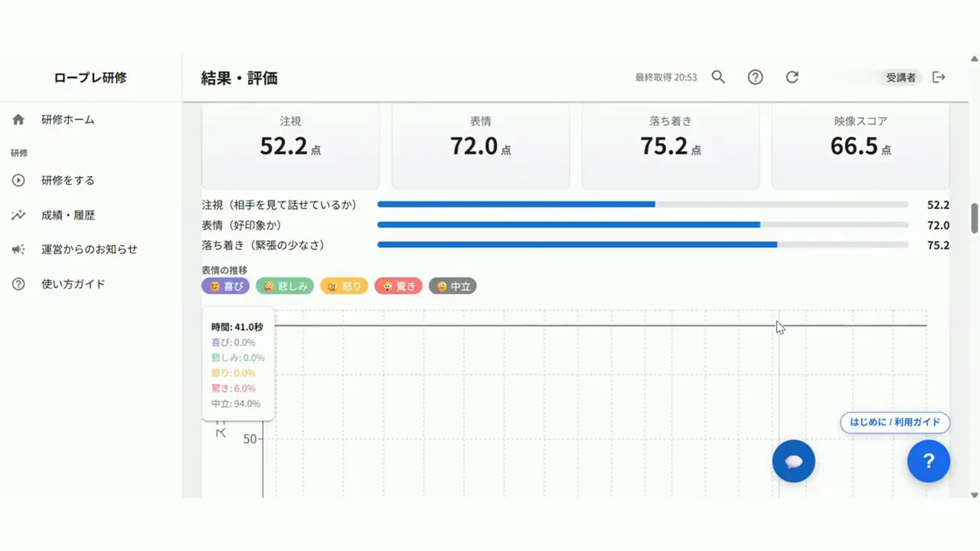Image resolution: width=980 pixels, height=551 pixels.
Task: Toggle the 中立 emotion legend chip
Action: (x=452, y=286)
